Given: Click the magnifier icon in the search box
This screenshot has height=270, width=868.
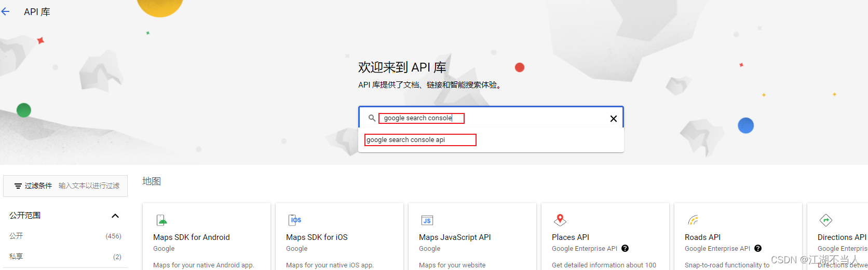Looking at the screenshot, I should (x=372, y=118).
